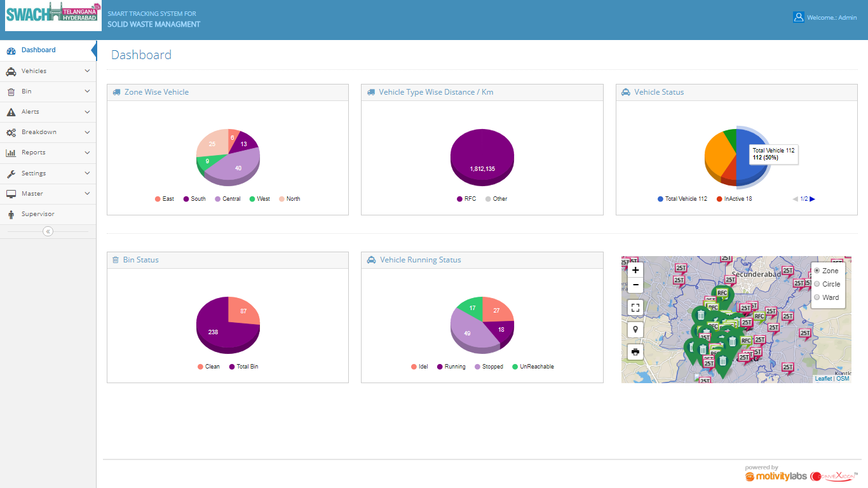Viewport: 868px width, 488px height.
Task: Collapse the sidebar with the double-chevron button
Action: click(x=48, y=231)
